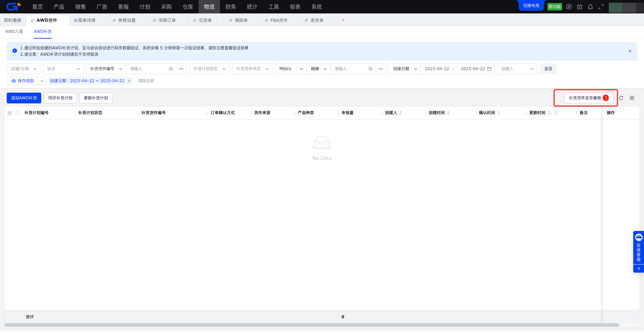Collapse the minus toggle in table header
The height and width of the screenshot is (333, 644).
click(10, 113)
